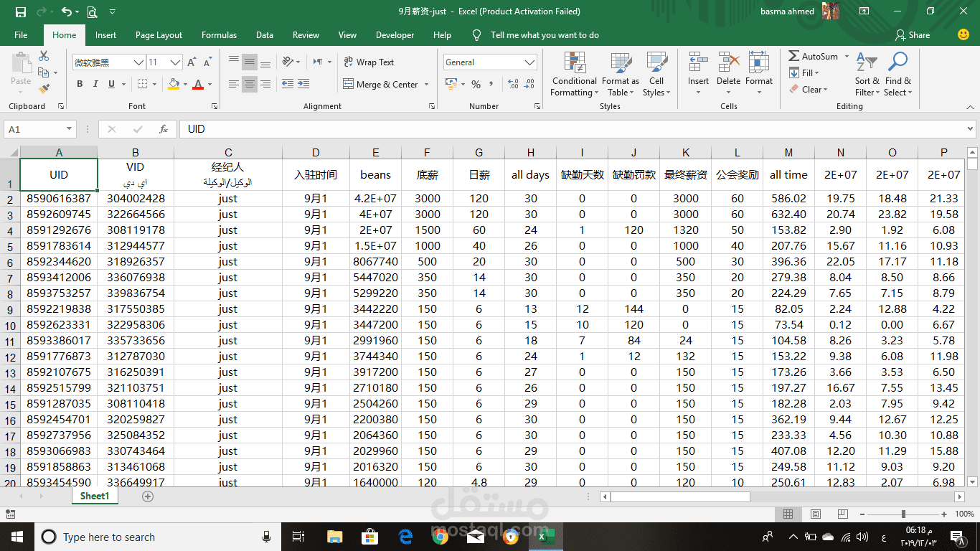Open Excel from the Windows taskbar
980x551 pixels.
(546, 536)
